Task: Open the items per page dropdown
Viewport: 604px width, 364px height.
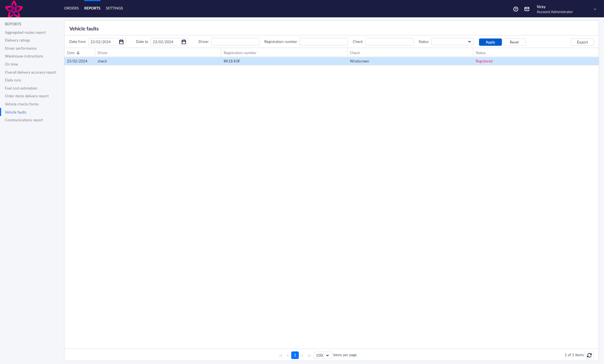Action: [323, 355]
